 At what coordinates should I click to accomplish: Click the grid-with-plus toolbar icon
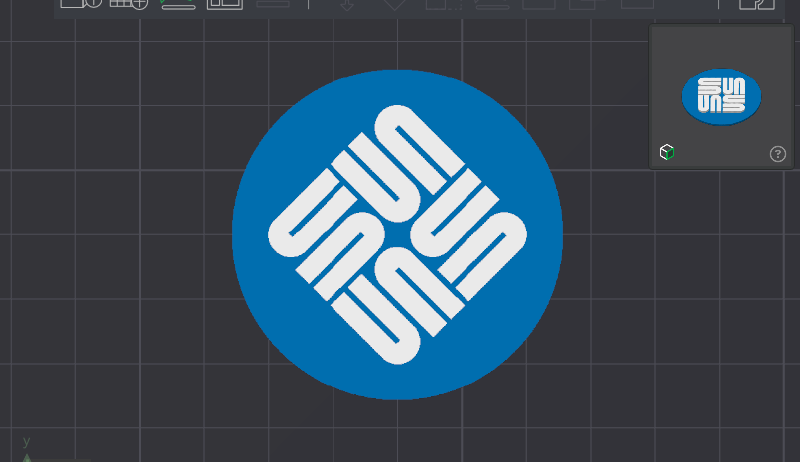[129, 4]
